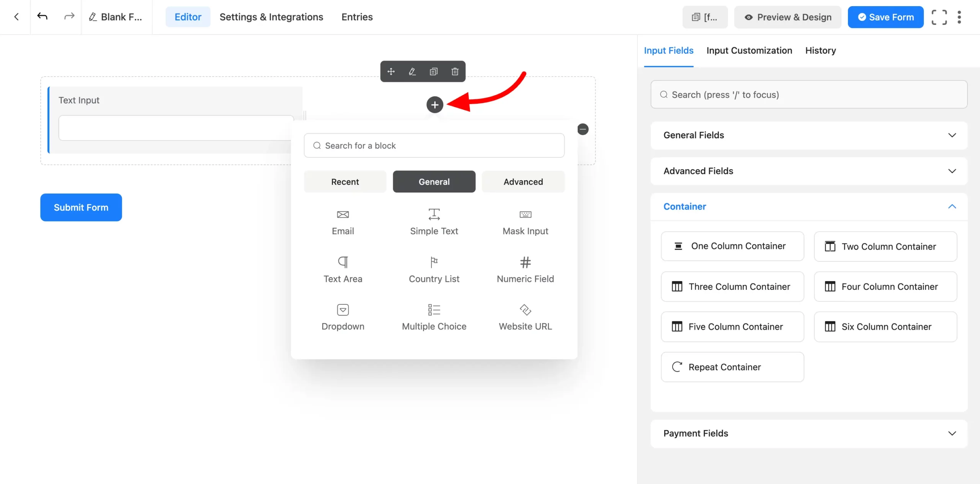Click the edit pencil icon in field toolbar

[412, 72]
